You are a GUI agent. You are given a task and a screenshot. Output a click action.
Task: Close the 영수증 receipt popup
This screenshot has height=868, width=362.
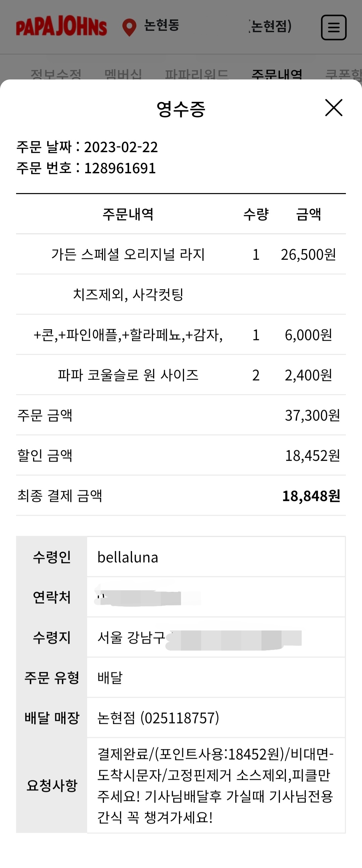(334, 108)
